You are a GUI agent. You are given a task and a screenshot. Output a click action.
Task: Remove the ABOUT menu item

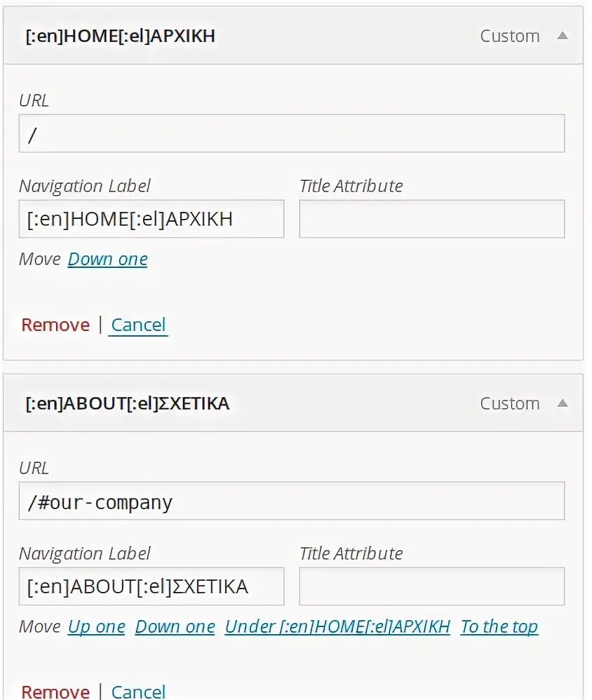pos(55,692)
